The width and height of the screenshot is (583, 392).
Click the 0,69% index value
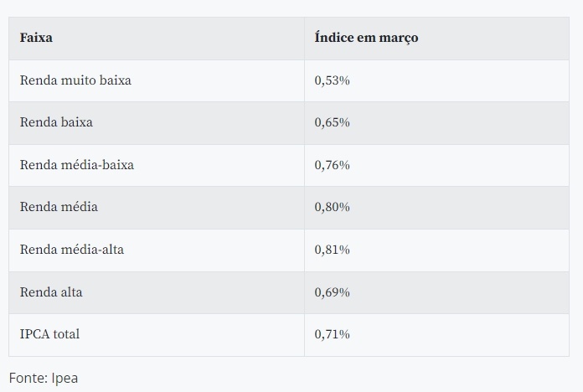coord(332,292)
